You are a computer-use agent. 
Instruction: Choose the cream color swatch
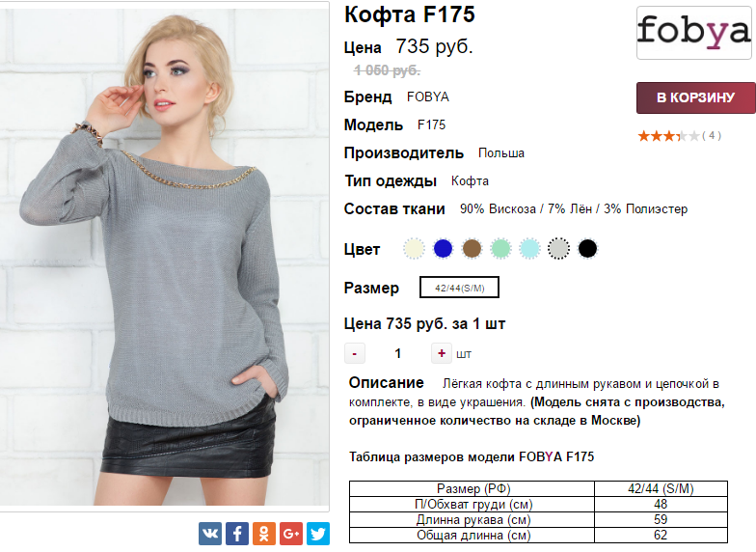pyautogui.click(x=415, y=249)
